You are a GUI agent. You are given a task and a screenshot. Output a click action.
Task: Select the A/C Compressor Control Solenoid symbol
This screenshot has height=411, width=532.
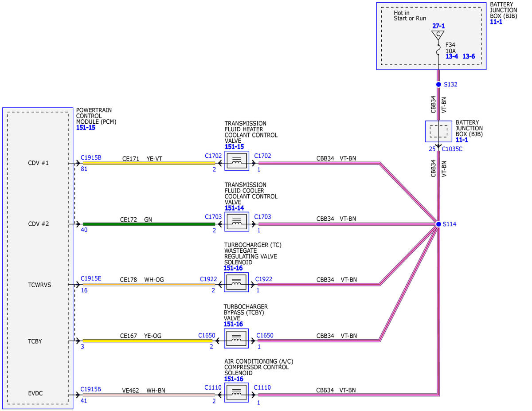click(x=237, y=392)
